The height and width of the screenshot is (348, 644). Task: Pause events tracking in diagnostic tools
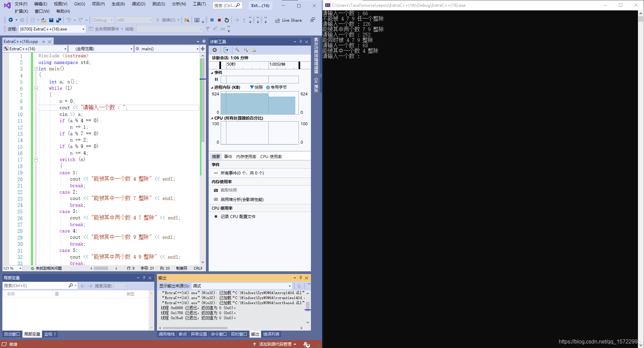click(x=216, y=79)
